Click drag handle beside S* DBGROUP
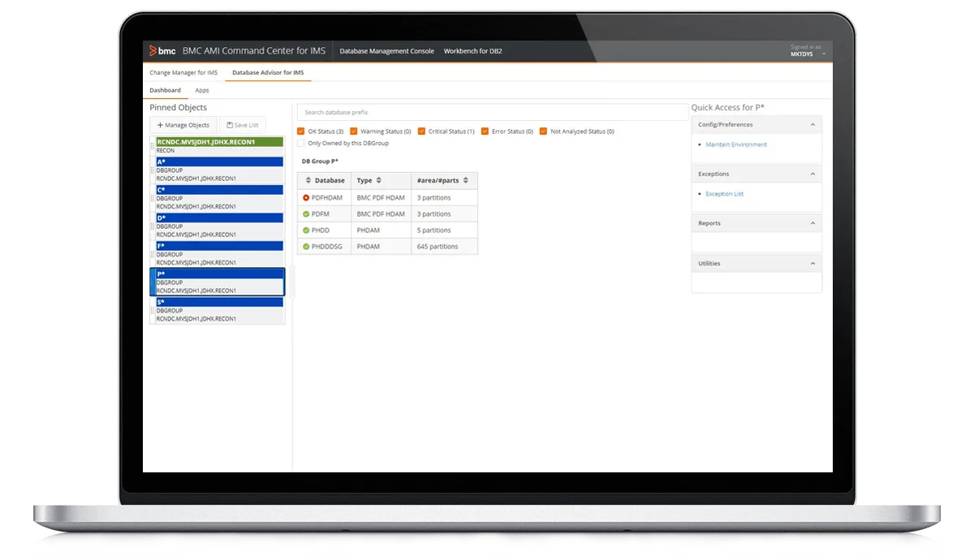974x560 pixels. [x=153, y=310]
